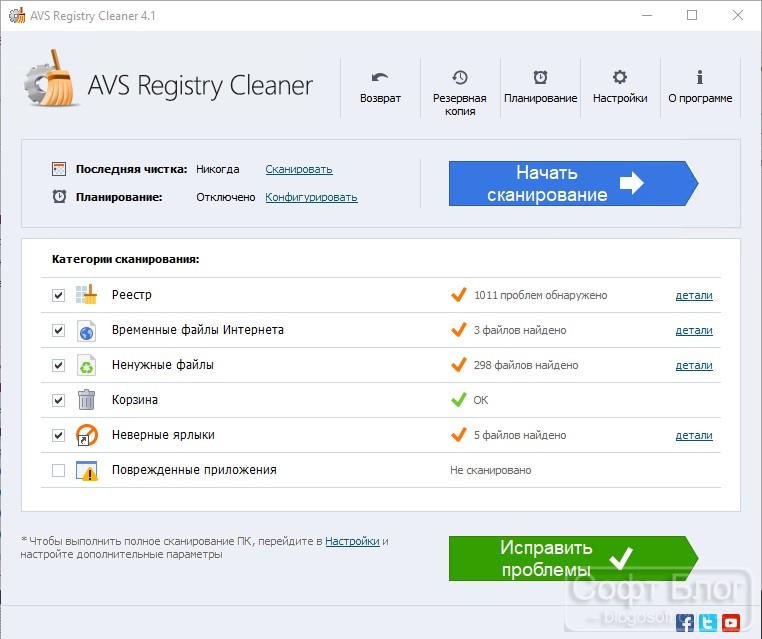The width and height of the screenshot is (762, 639).
Task: Open детали link for Реестр
Action: 694,295
